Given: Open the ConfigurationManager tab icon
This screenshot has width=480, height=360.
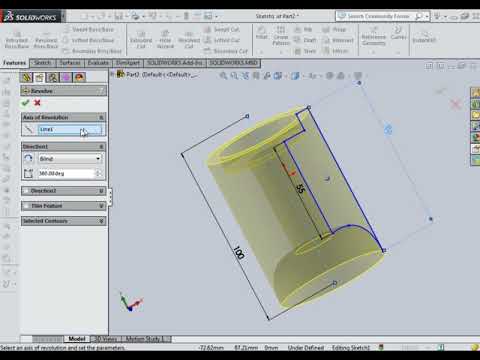Looking at the screenshot, I should tap(53, 77).
